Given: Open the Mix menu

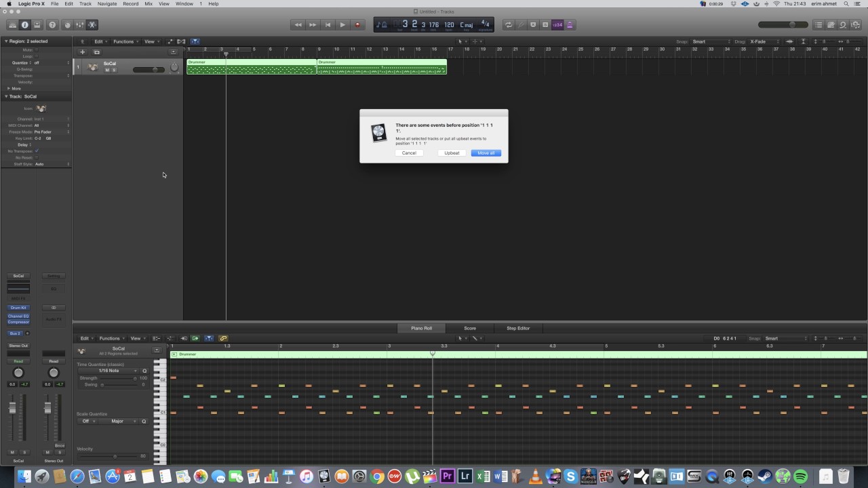Looking at the screenshot, I should (x=149, y=3).
